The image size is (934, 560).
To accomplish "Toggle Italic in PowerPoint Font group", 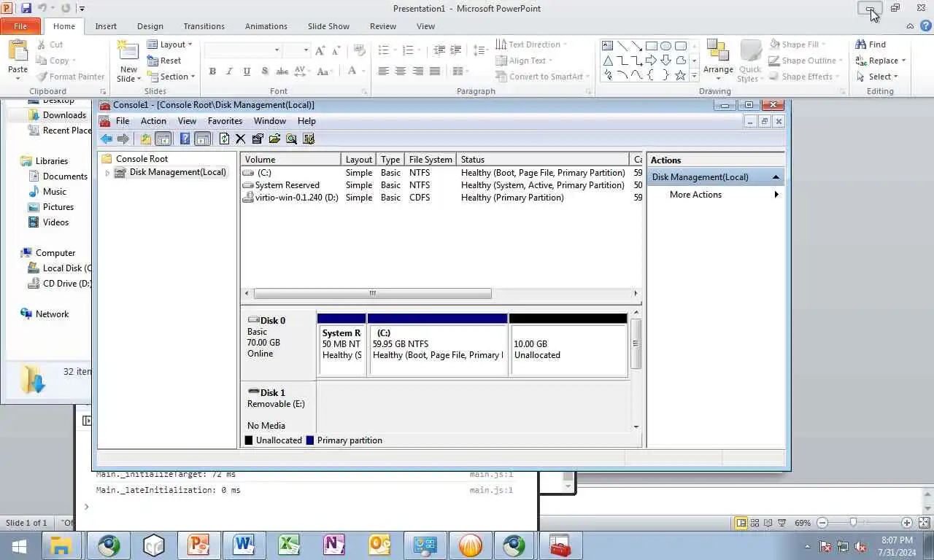I will pos(229,71).
